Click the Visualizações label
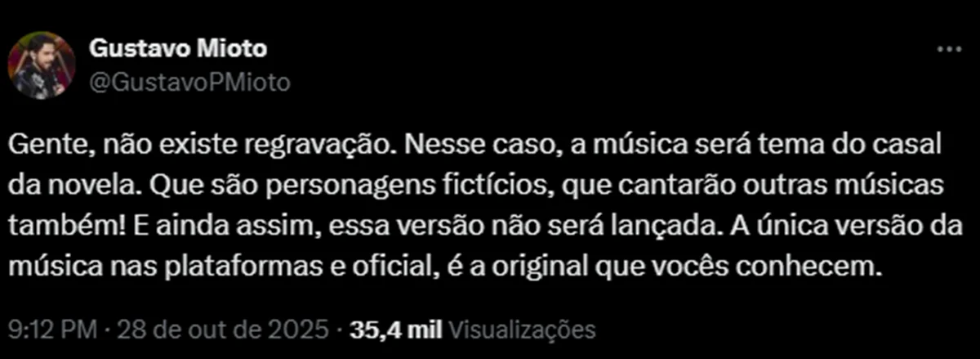980x359 pixels. click(x=522, y=330)
